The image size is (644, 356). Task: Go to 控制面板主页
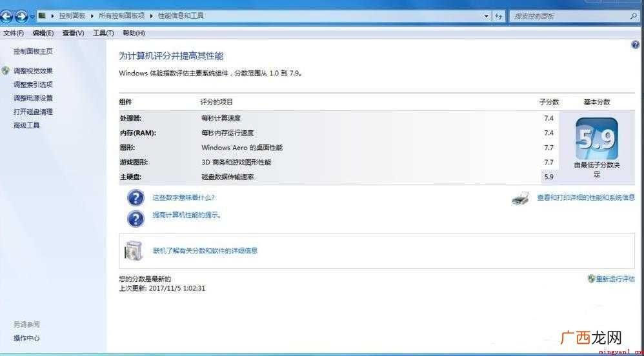click(33, 52)
